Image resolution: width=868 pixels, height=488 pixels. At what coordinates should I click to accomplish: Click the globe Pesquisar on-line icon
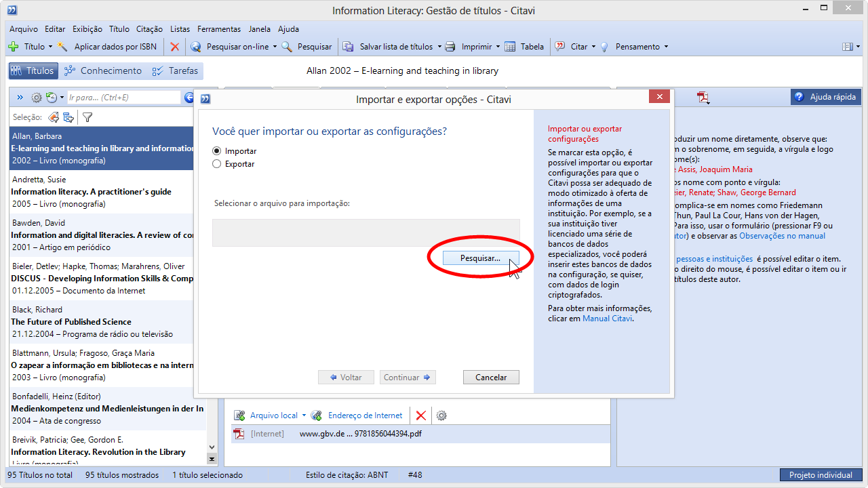coord(196,47)
